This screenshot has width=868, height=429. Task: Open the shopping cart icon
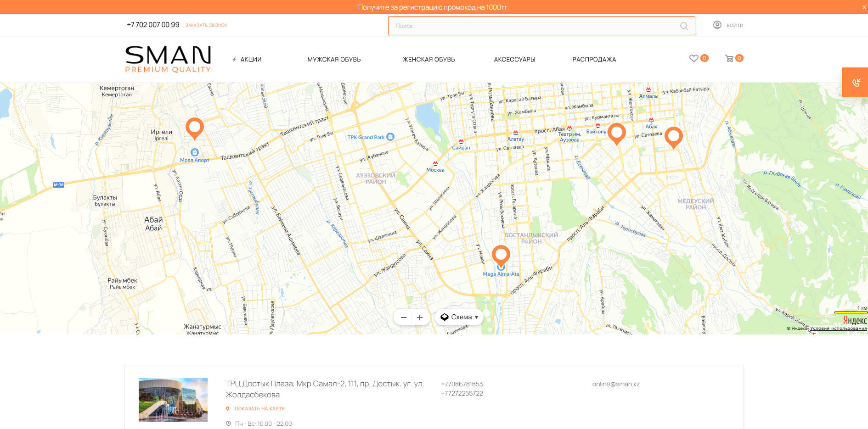coord(729,58)
